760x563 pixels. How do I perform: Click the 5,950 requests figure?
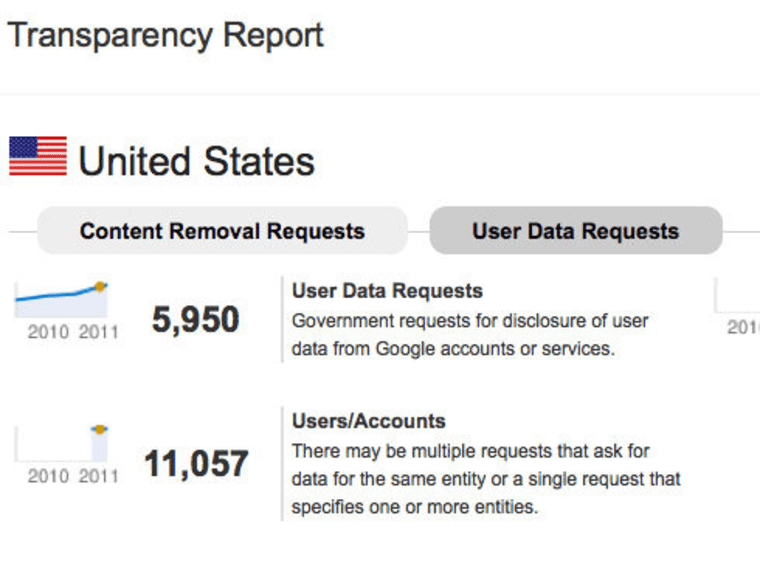click(196, 320)
